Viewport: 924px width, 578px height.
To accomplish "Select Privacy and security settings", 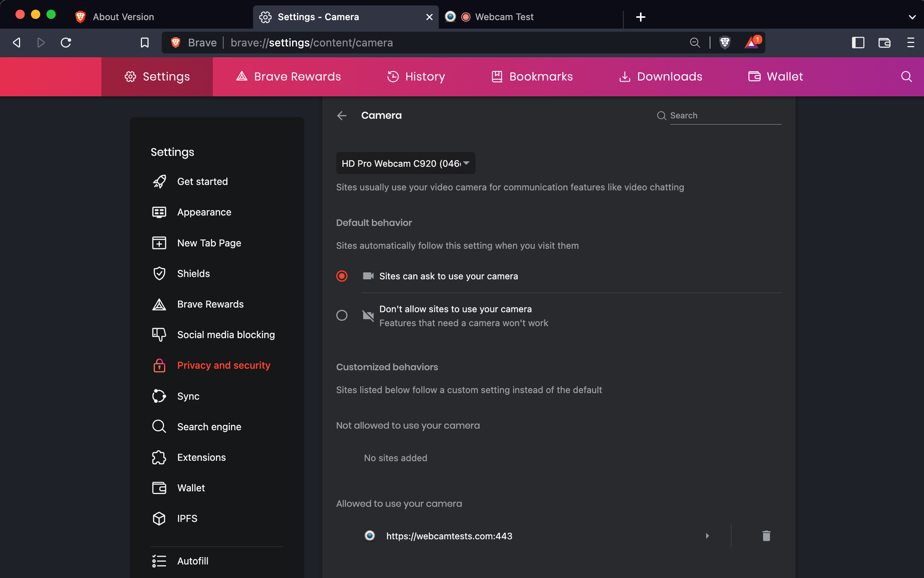I will click(x=224, y=365).
